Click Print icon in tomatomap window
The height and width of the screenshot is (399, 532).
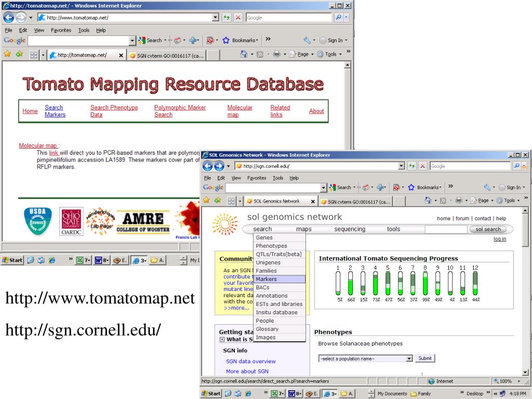(x=277, y=54)
